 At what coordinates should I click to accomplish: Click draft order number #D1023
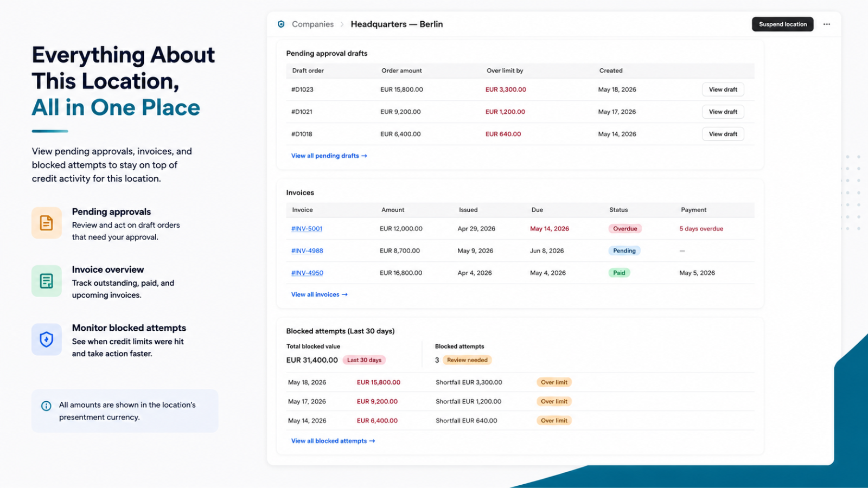302,89
